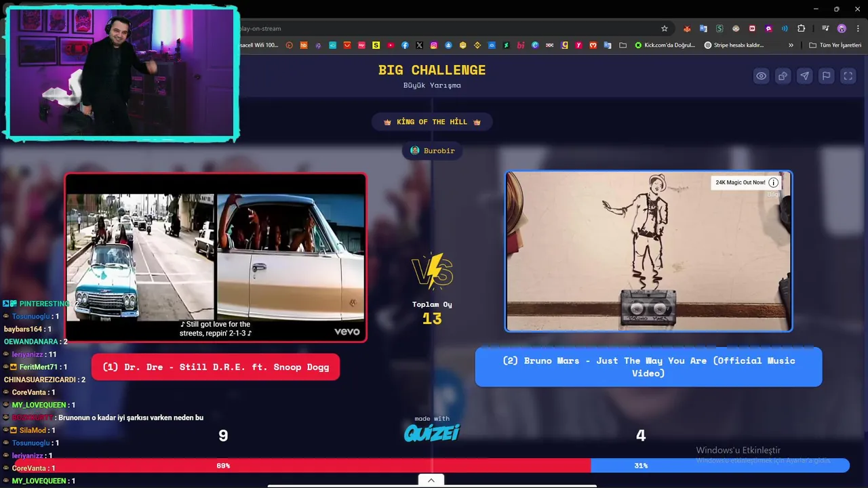Click the VS lightning emblem
Screen dimensions: 868x488
[432, 271]
